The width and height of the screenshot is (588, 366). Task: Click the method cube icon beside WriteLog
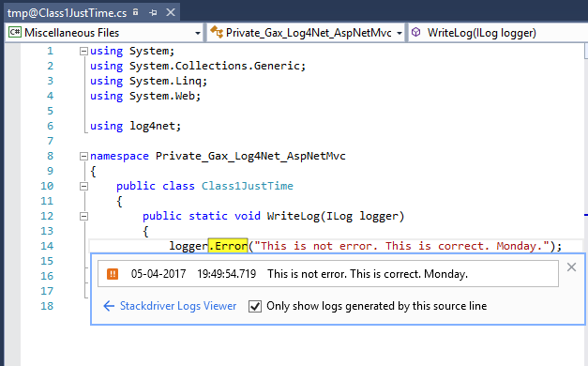coord(415,32)
